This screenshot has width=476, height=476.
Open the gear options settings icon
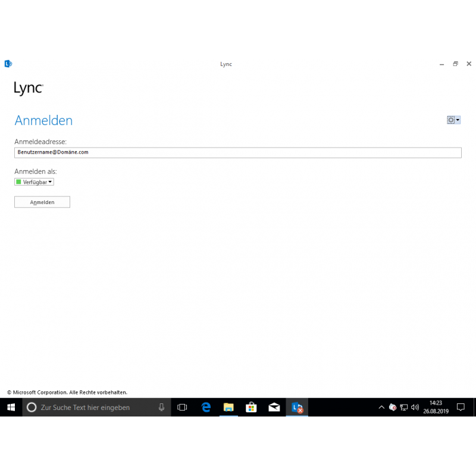click(451, 120)
